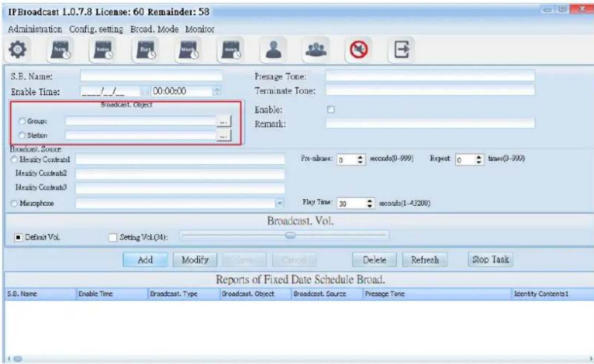Image resolution: width=594 pixels, height=364 pixels.
Task: Click the Terminate Tone field
Action: click(x=430, y=91)
